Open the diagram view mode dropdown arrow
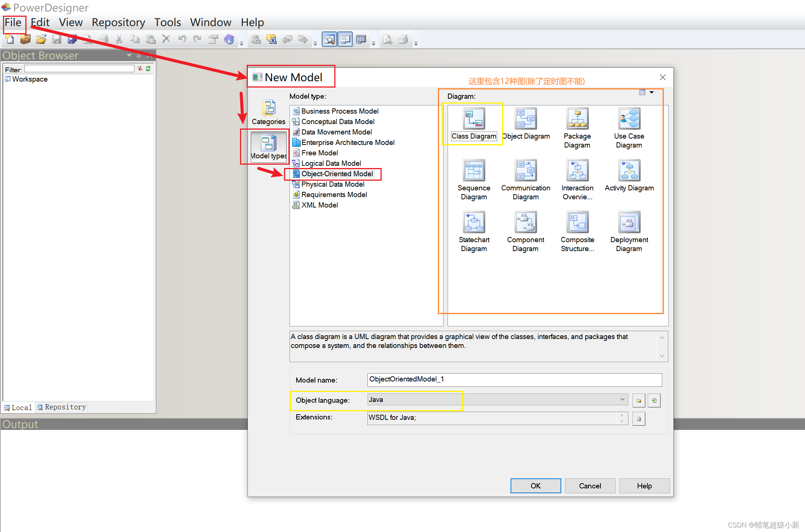This screenshot has height=532, width=805. coord(651,92)
